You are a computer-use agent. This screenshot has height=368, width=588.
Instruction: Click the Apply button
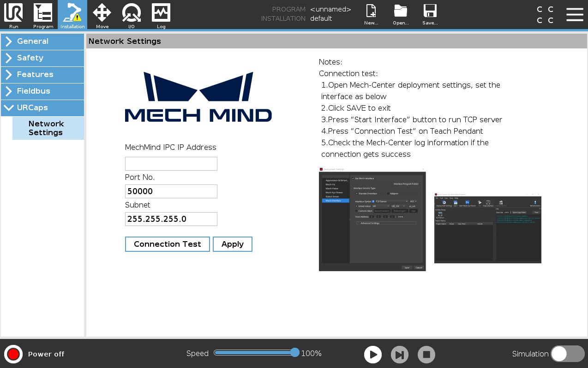tap(232, 244)
